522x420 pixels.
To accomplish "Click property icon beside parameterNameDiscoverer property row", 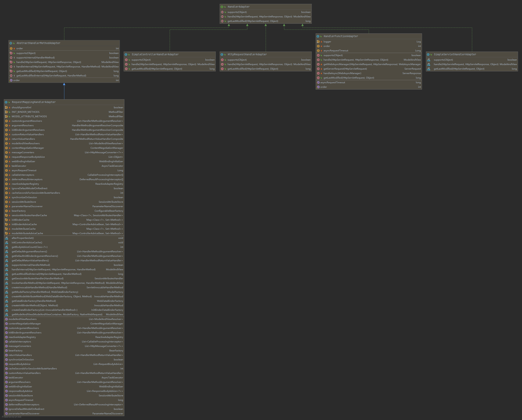I will pos(6,414).
